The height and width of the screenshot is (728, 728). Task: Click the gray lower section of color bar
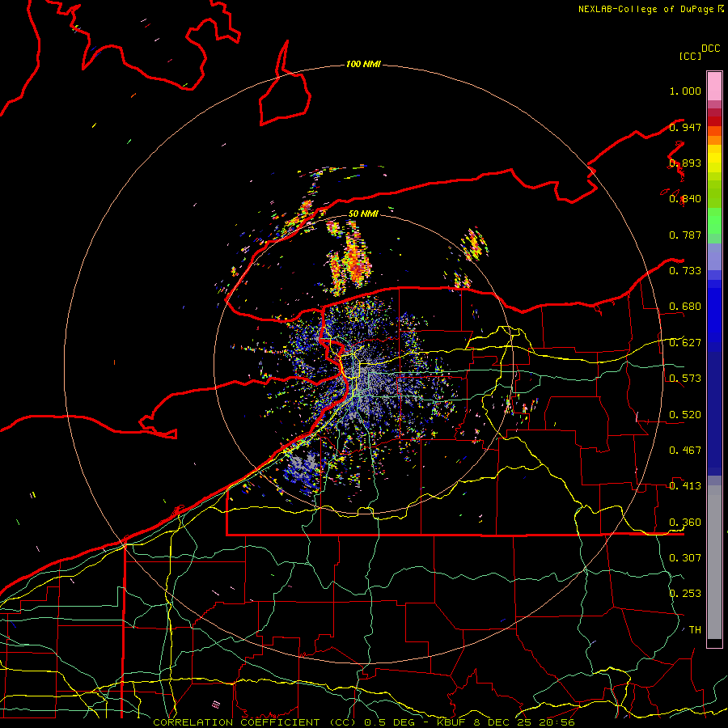point(714,562)
